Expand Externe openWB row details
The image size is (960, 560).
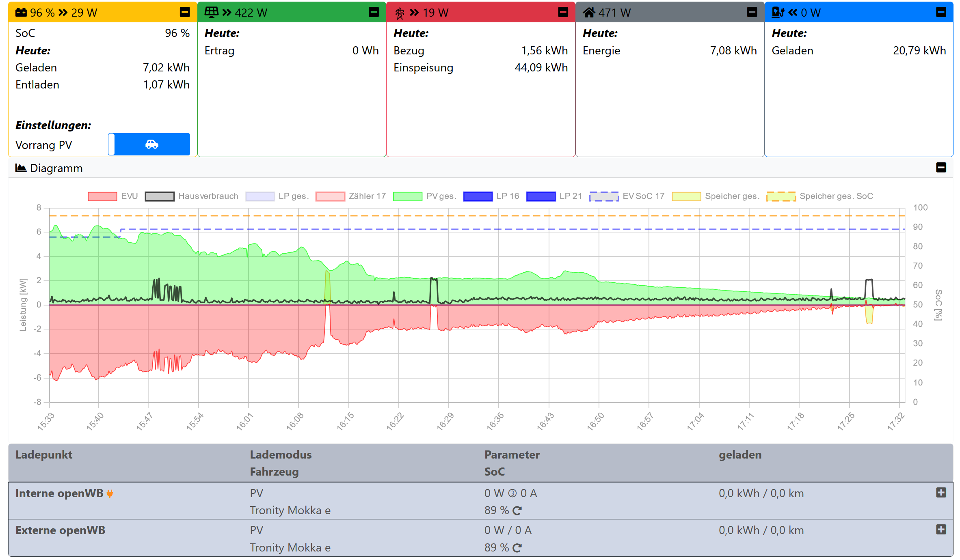941,530
